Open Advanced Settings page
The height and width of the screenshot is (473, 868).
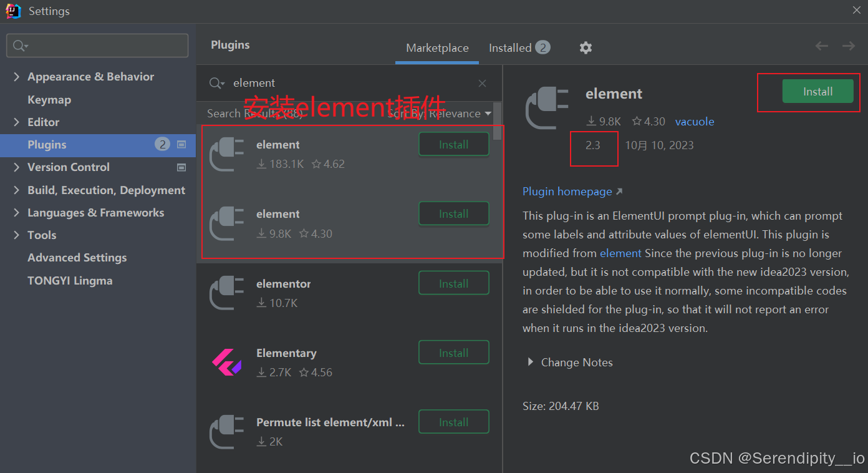tap(77, 258)
